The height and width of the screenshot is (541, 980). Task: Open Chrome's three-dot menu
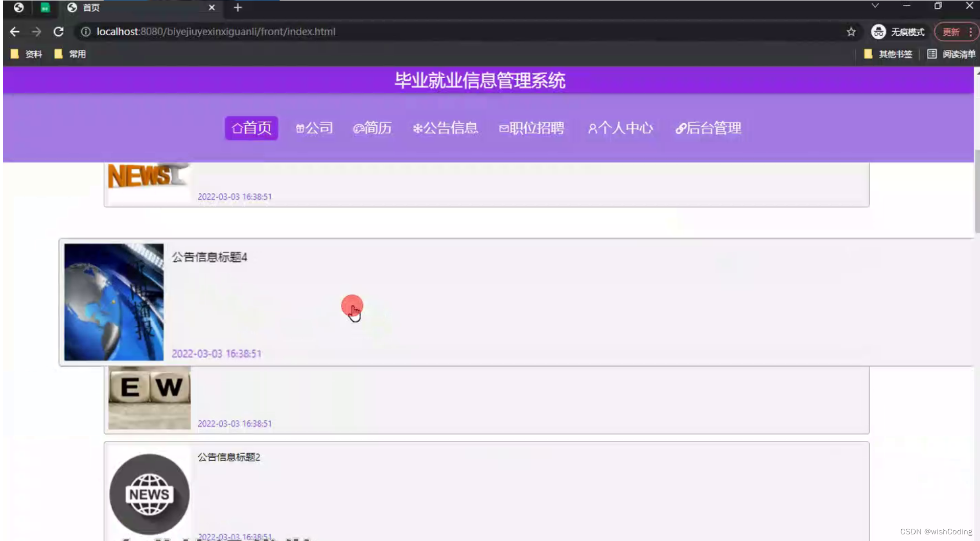click(972, 31)
